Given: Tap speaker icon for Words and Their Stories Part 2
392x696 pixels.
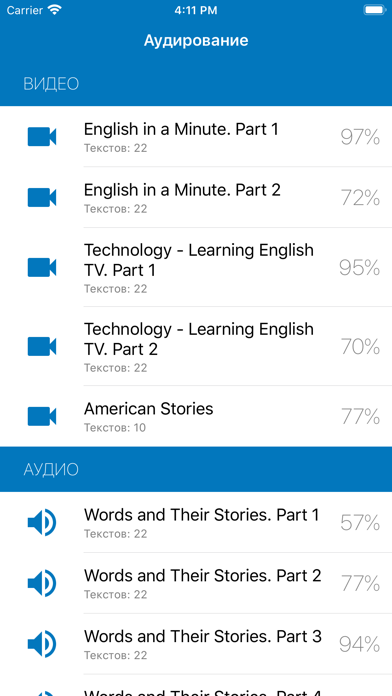Looking at the screenshot, I should pyautogui.click(x=42, y=583).
